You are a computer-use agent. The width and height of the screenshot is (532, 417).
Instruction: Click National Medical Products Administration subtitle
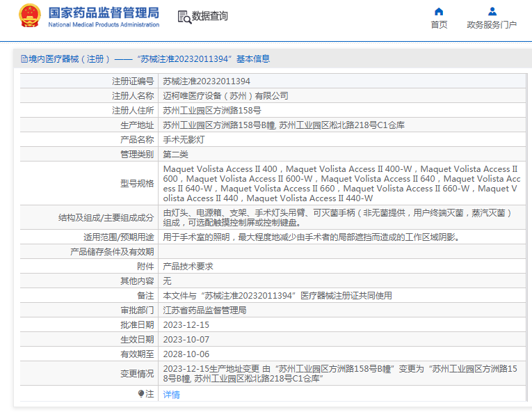tap(104, 24)
